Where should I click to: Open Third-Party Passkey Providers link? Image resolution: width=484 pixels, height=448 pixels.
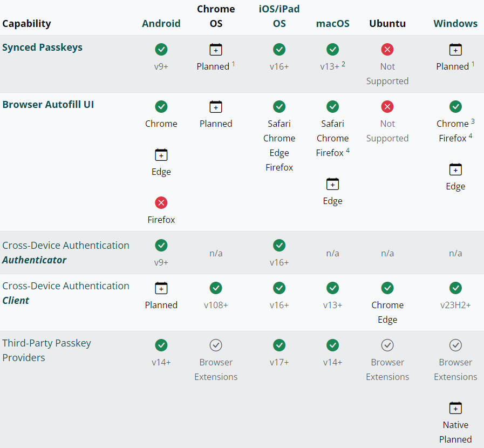[x=46, y=350]
